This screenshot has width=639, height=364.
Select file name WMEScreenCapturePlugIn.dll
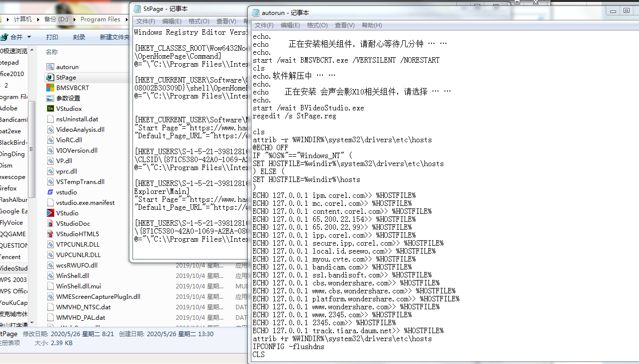point(98,296)
